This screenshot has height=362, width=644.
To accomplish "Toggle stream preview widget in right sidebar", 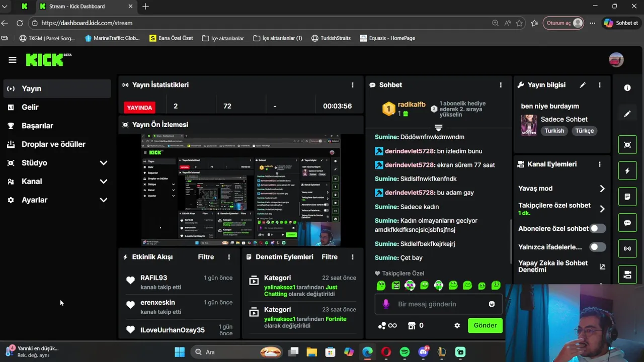I will pyautogui.click(x=627, y=145).
